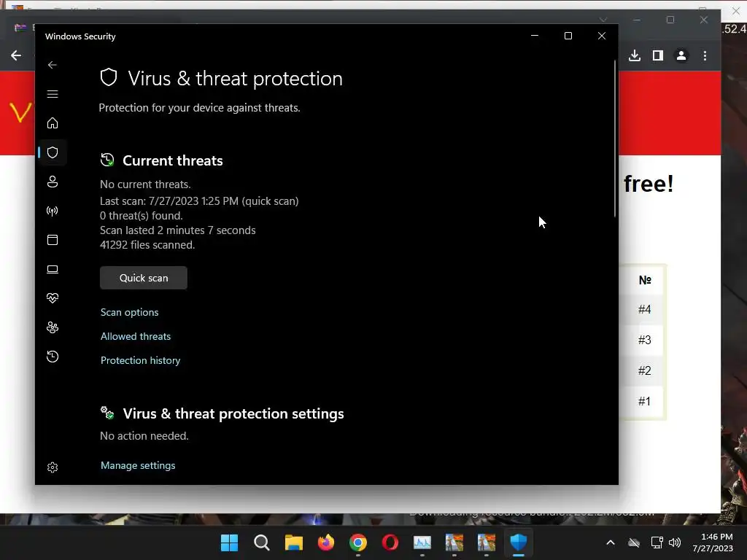Open the taskbar clock showing 1:46 PM

click(x=713, y=542)
